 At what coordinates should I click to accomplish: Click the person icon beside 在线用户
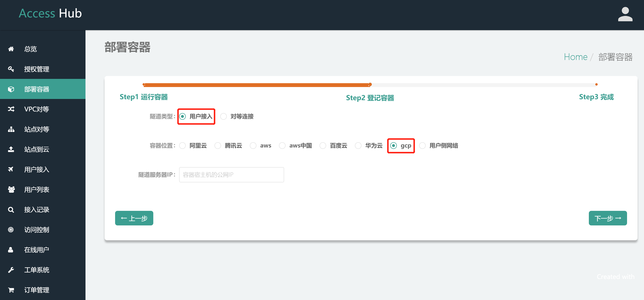(x=11, y=250)
